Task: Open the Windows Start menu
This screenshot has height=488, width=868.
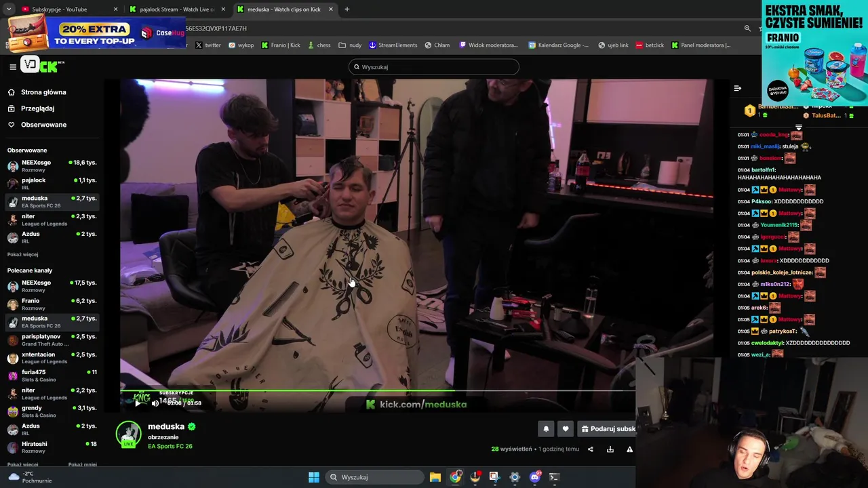Action: [x=314, y=477]
